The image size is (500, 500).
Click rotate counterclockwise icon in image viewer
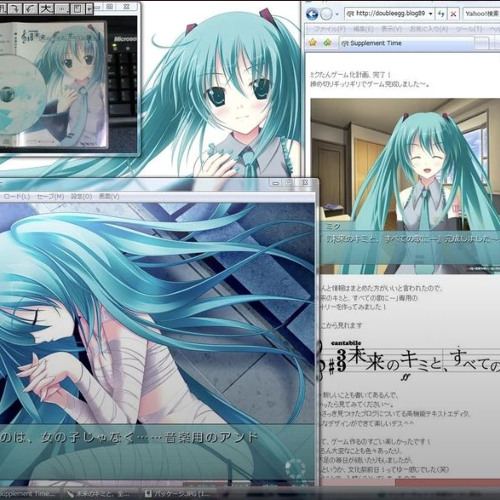(31, 8)
